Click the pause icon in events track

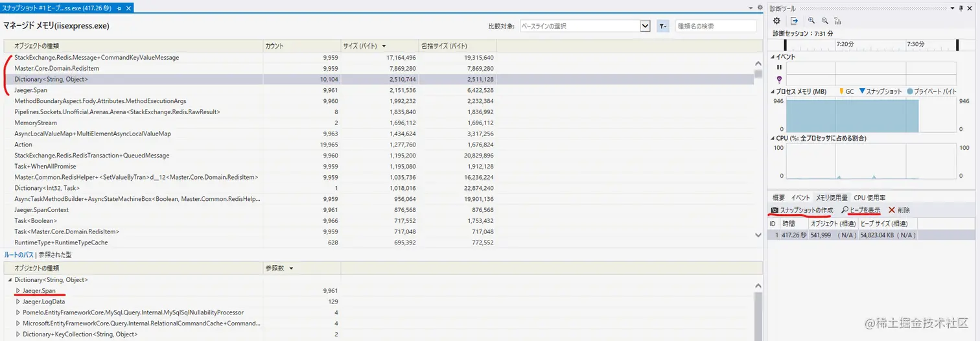779,67
